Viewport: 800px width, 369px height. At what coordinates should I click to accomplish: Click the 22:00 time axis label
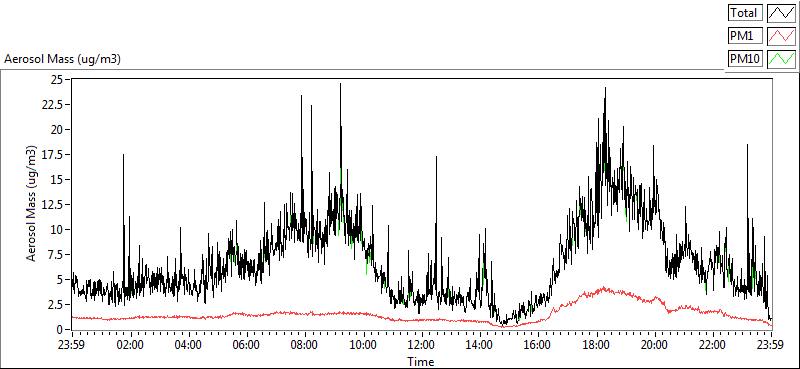point(712,345)
